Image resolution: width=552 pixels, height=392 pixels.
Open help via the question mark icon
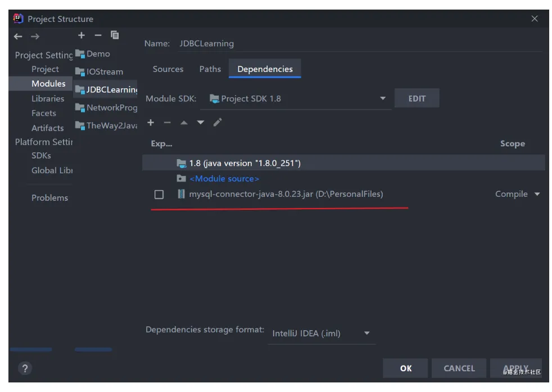pos(25,368)
